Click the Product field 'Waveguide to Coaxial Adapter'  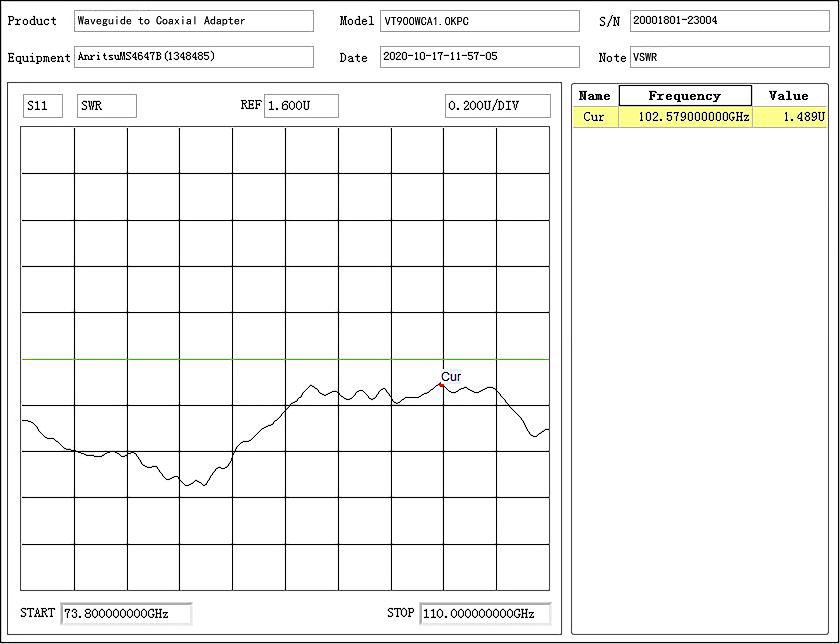pos(193,21)
